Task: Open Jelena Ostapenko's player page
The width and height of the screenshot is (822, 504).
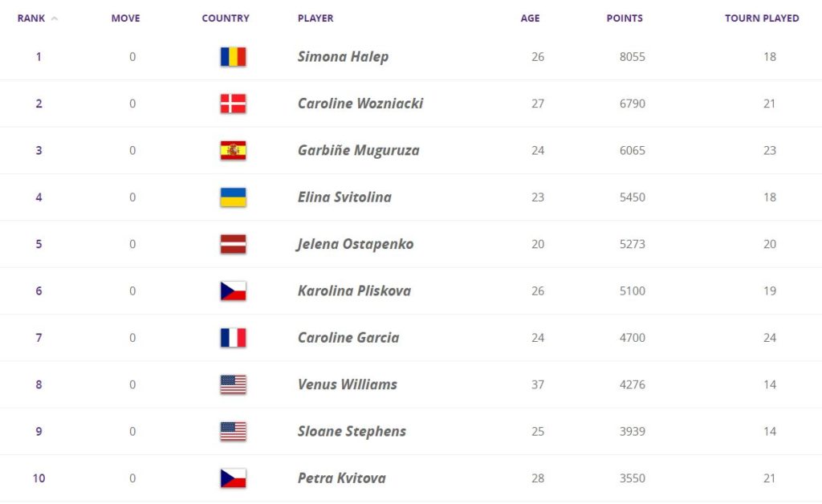Action: click(x=355, y=244)
